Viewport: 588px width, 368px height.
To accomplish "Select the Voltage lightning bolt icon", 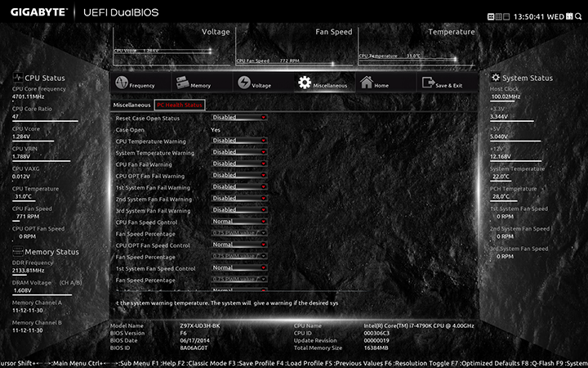I will [x=244, y=83].
